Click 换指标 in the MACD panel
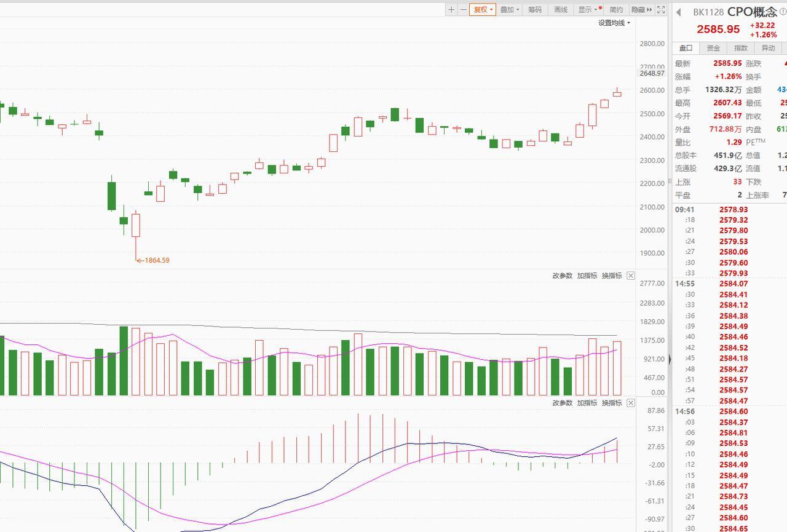The height and width of the screenshot is (532, 787). point(612,403)
